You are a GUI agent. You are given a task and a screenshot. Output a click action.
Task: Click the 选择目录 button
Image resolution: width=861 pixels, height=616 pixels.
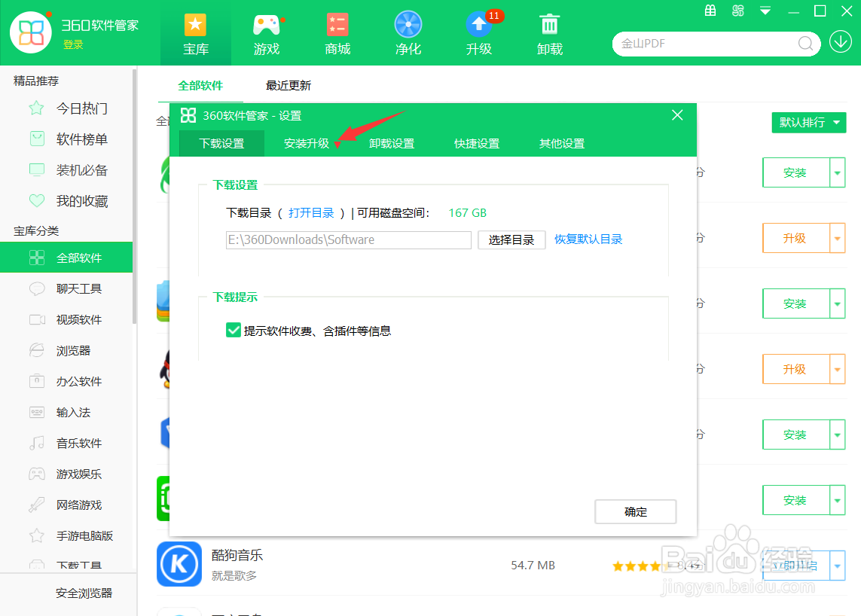tap(511, 240)
